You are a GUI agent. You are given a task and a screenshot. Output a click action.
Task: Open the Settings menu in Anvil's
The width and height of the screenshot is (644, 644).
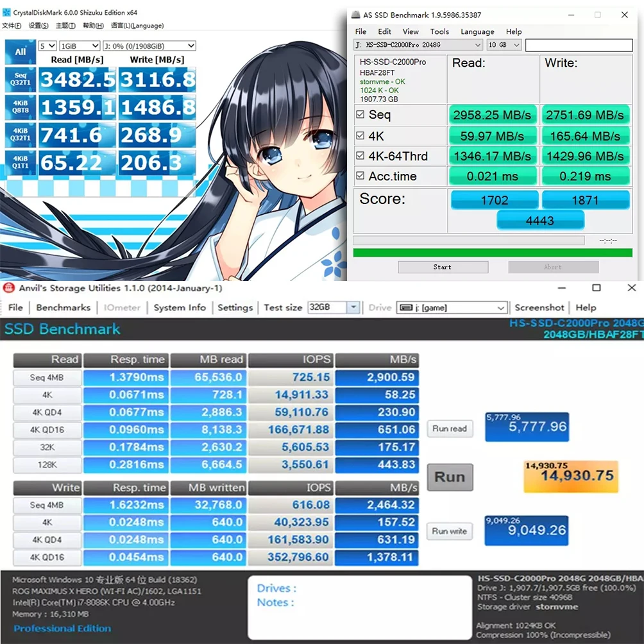point(235,307)
